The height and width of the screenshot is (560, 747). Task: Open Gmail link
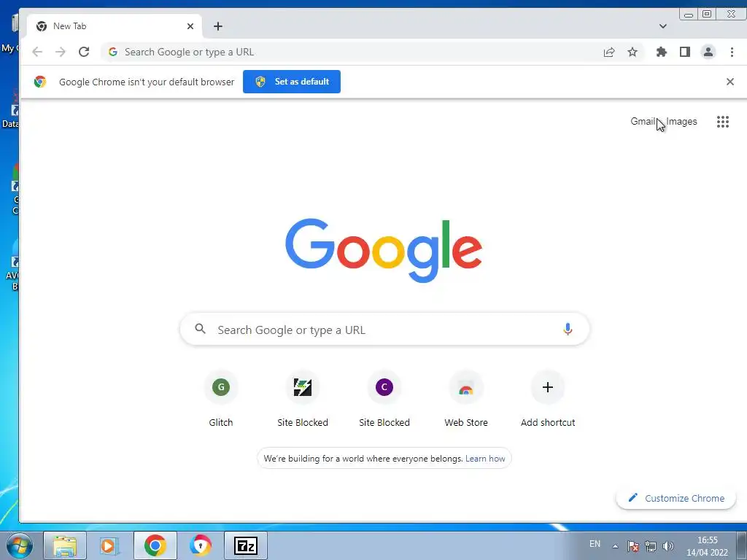pos(643,122)
